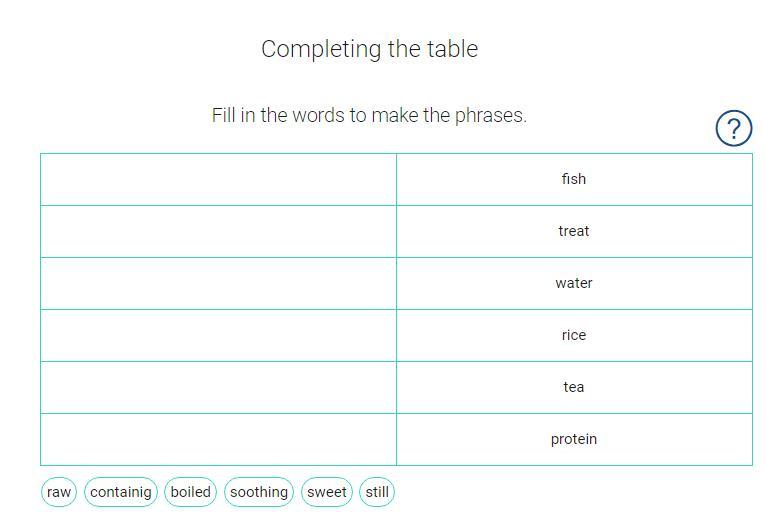
Task: Click the empty cell beside 'water'
Action: coord(218,284)
